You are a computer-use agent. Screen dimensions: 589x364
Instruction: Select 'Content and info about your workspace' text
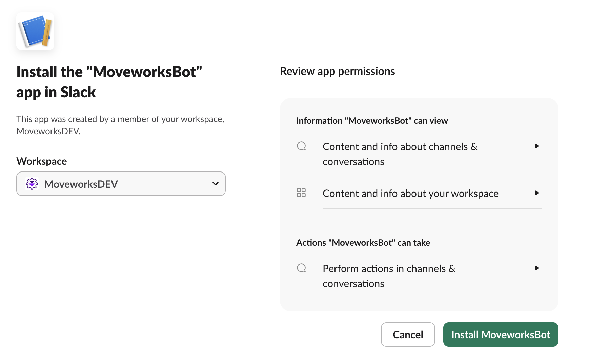click(x=411, y=193)
